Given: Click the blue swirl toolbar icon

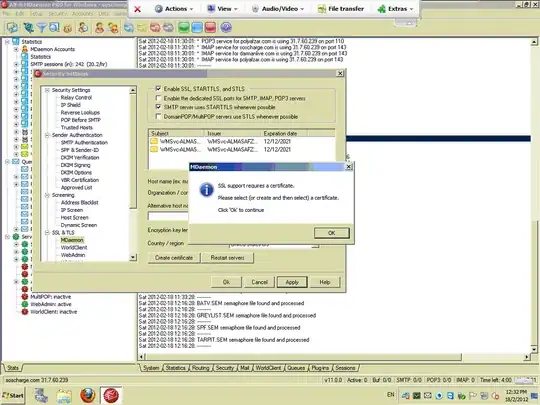Looking at the screenshot, I should [129, 28].
